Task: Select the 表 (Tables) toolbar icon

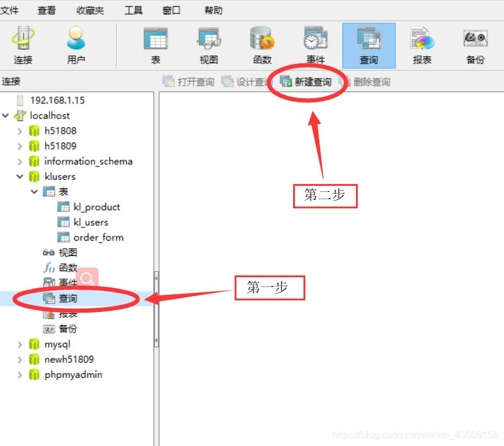Action: click(155, 44)
